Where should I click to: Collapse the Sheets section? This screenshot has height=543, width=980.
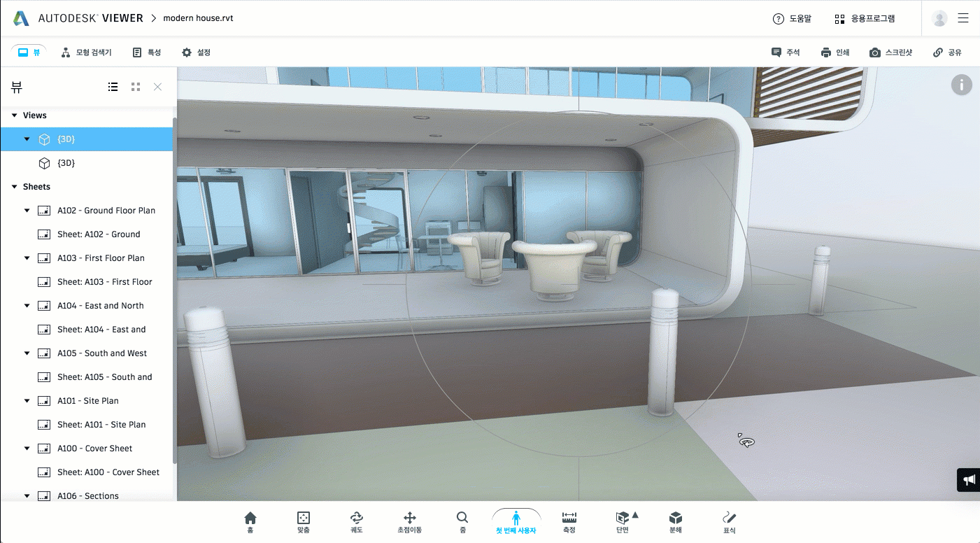pos(15,187)
